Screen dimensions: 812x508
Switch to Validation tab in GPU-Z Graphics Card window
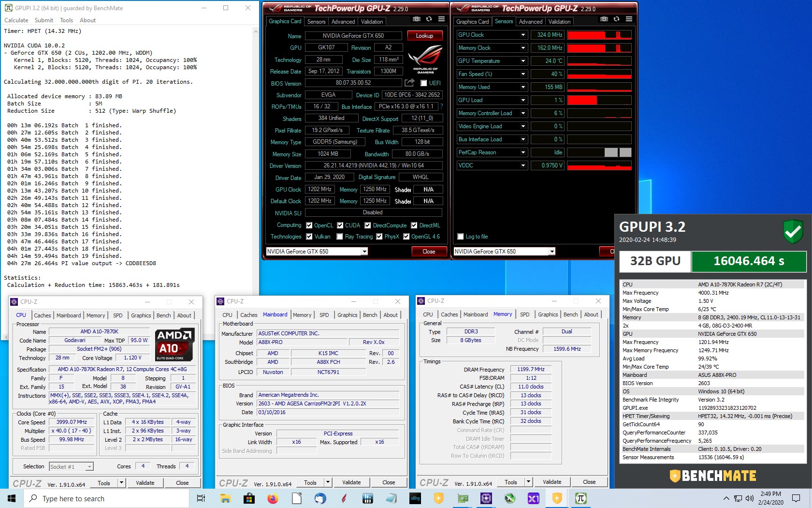(x=372, y=22)
